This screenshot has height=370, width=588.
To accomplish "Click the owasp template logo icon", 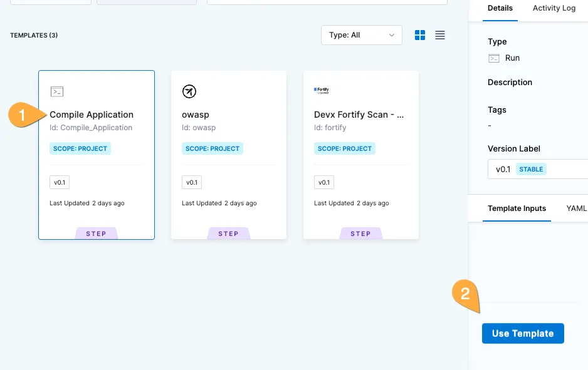I will [x=189, y=92].
